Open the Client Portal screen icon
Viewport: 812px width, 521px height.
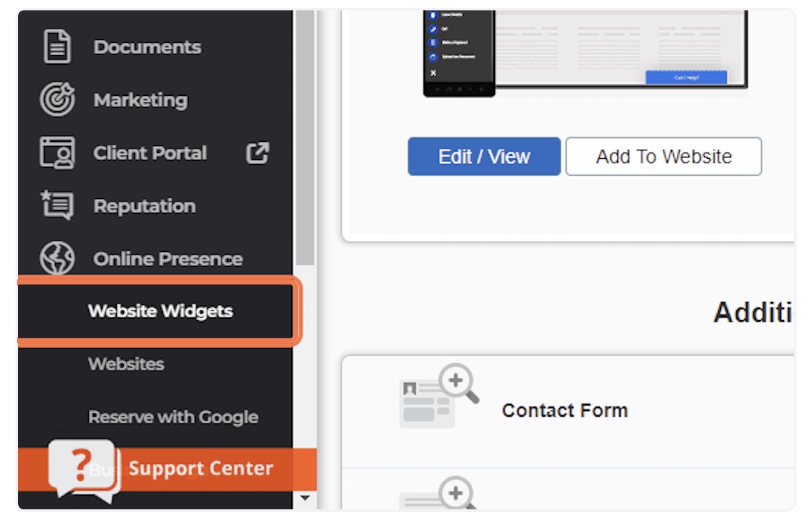coord(57,154)
